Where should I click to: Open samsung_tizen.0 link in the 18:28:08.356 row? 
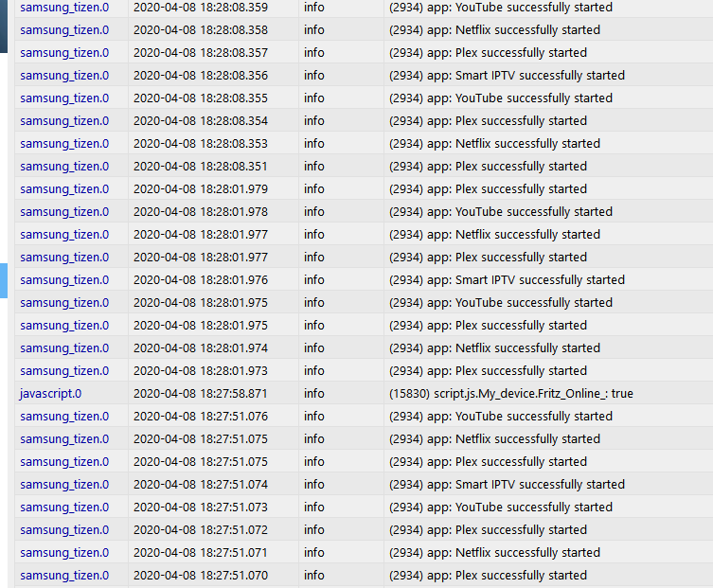click(64, 76)
